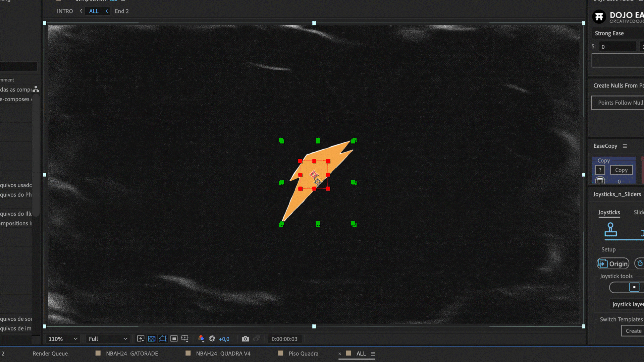The image size is (644, 362).
Task: Click the EaseCopy question mark help icon
Action: [600, 170]
